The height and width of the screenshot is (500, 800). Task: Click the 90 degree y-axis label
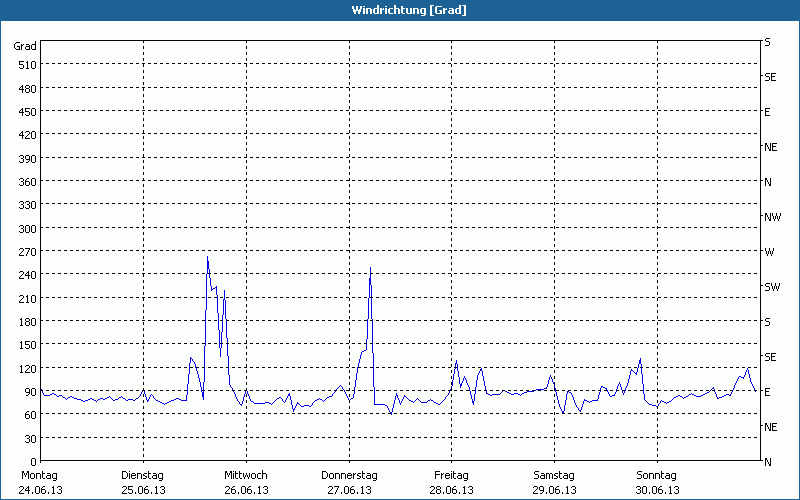tap(29, 392)
